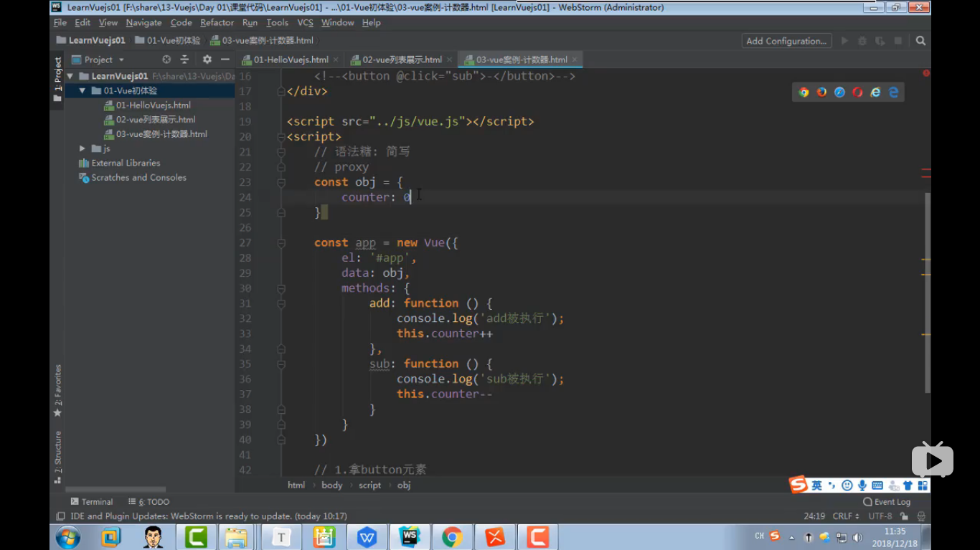Click the Sogou emoji smiley icon
This screenshot has width=980, height=550.
click(847, 485)
